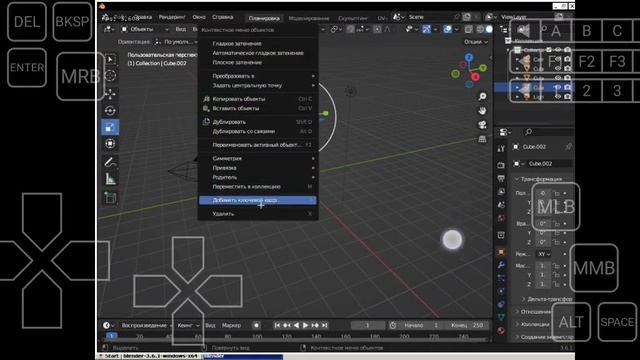Choose Duplicate objects menu entry
This screenshot has height=360, width=640.
coord(257,122)
